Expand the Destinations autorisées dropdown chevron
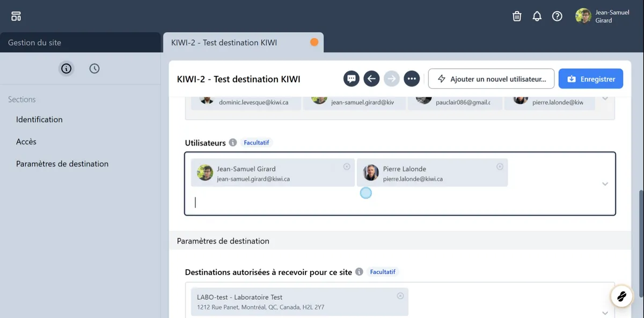Image resolution: width=644 pixels, height=318 pixels. [x=605, y=313]
